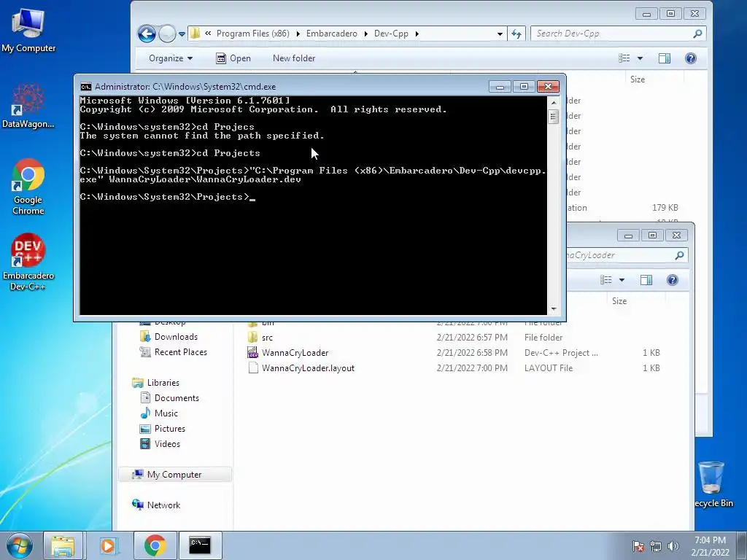747x560 pixels.
Task: Open help in Dev-Cpp Explorer window
Action: 690,58
